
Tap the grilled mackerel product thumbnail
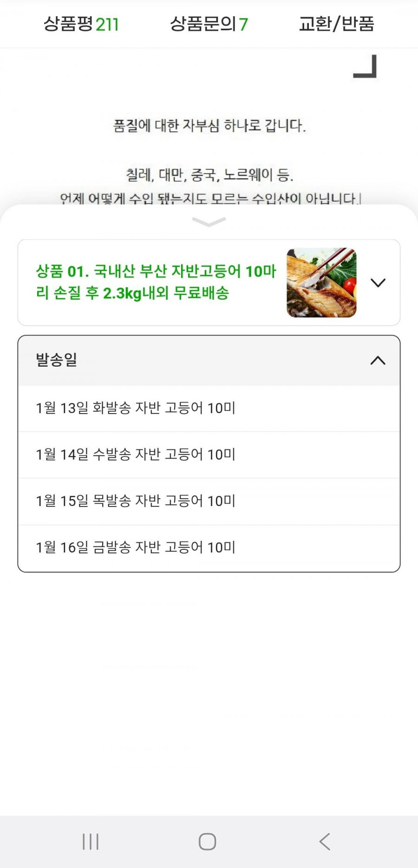pyautogui.click(x=321, y=283)
